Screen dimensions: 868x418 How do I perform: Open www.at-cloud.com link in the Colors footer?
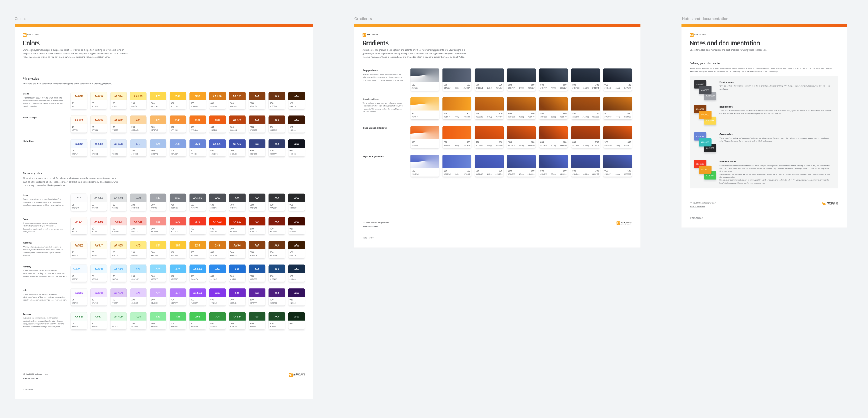[31, 378]
